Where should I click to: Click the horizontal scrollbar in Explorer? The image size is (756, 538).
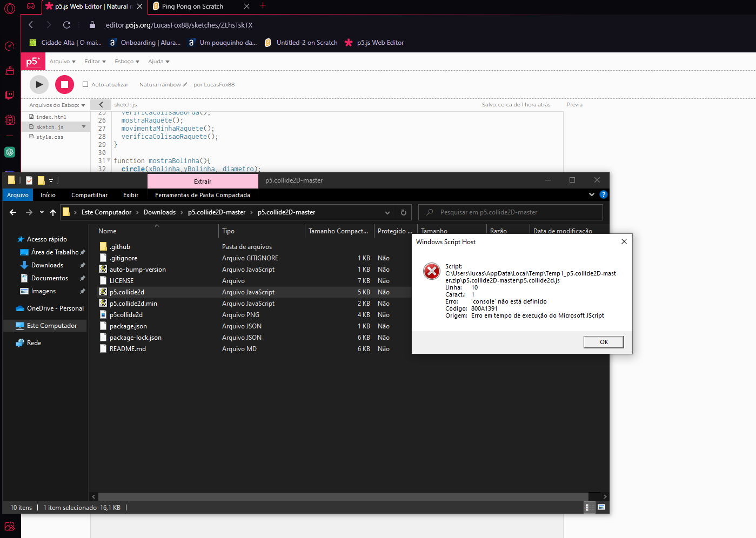click(343, 496)
